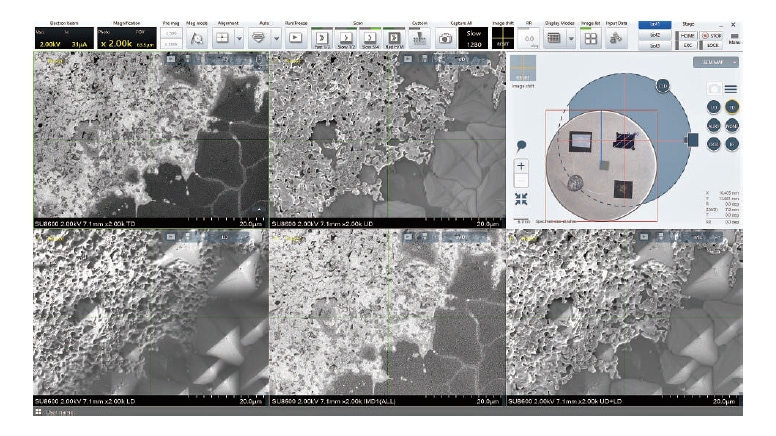Open the stage map hamburger menu

(731, 88)
